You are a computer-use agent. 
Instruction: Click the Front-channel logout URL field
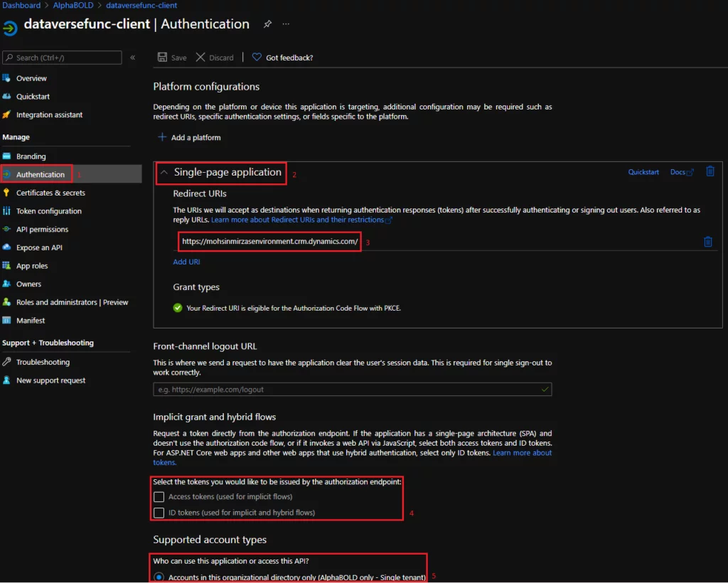tap(353, 390)
